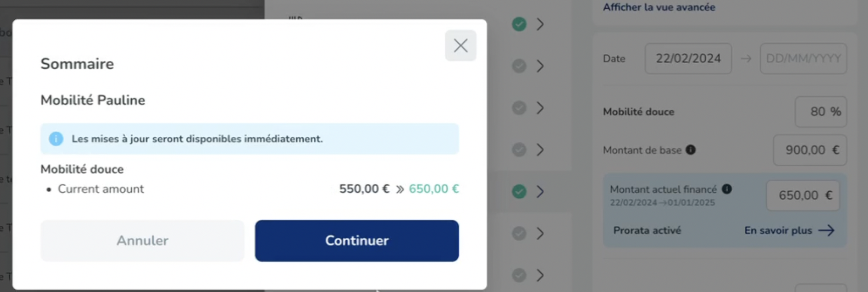Select the empty DD/MM/YYYY end date field
The height and width of the screenshot is (292, 868).
803,59
